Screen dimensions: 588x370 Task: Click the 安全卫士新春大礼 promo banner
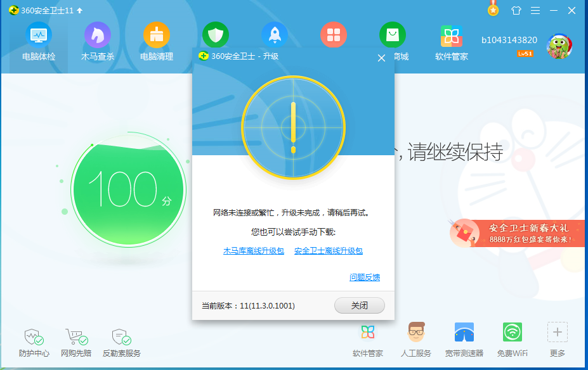[x=518, y=233]
